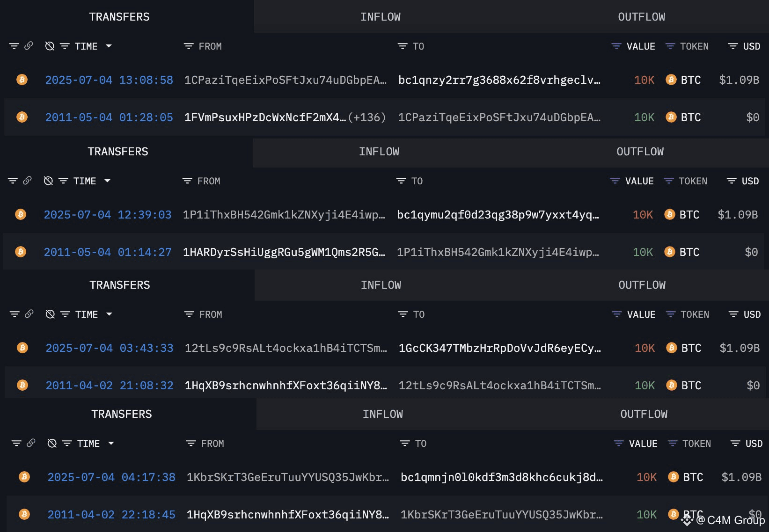Select the filter icon beside the FROM column
The image size is (769, 532).
(188, 46)
